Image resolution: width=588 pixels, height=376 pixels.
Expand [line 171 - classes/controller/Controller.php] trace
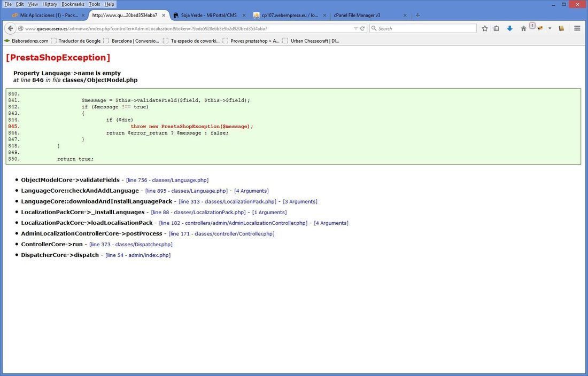pyautogui.click(x=222, y=234)
